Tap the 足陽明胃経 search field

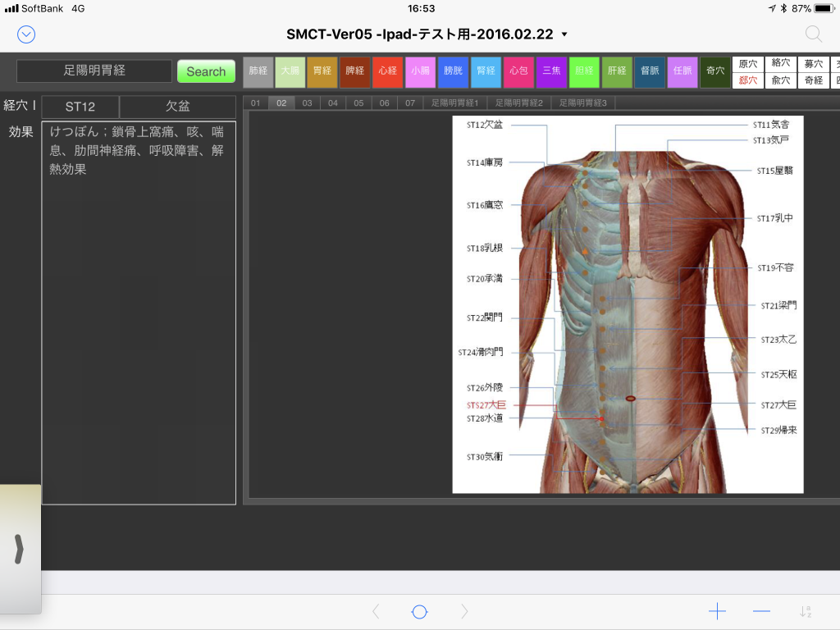click(94, 71)
